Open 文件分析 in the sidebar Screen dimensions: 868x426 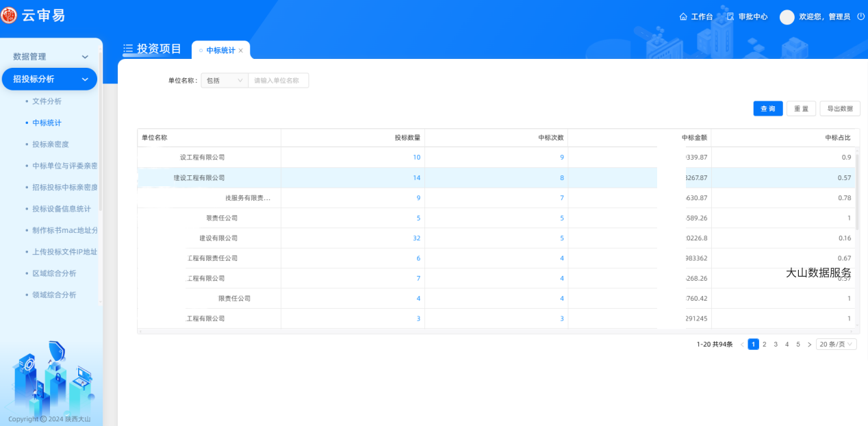click(x=47, y=101)
